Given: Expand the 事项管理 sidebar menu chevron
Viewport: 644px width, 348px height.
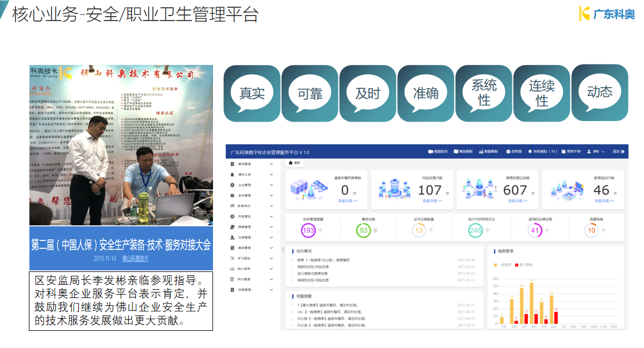Looking at the screenshot, I should click(x=271, y=164).
